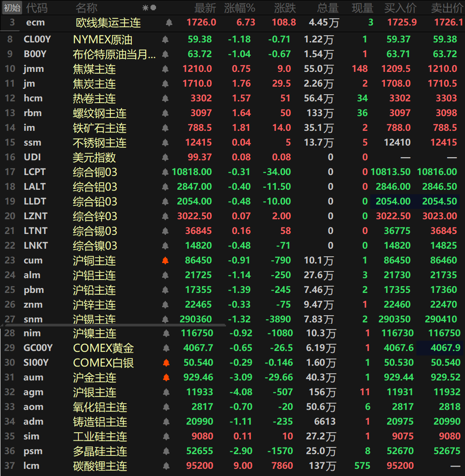Click the alert bell beside COMEX黄金
The height and width of the screenshot is (476, 465).
pos(165,348)
